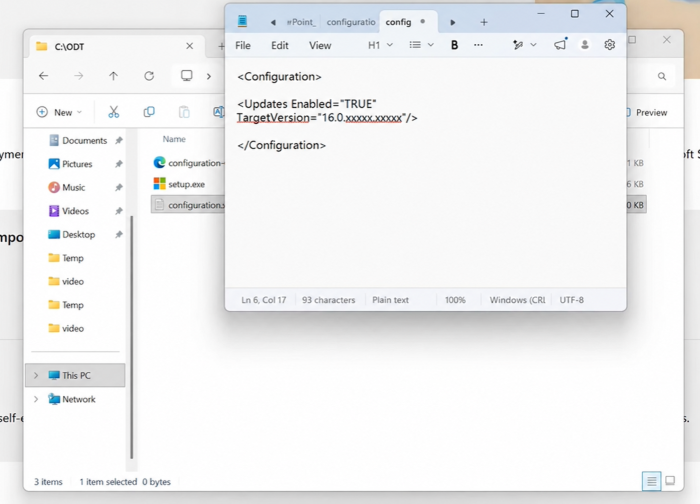
Task: Add a new Notepad tab
Action: click(484, 22)
